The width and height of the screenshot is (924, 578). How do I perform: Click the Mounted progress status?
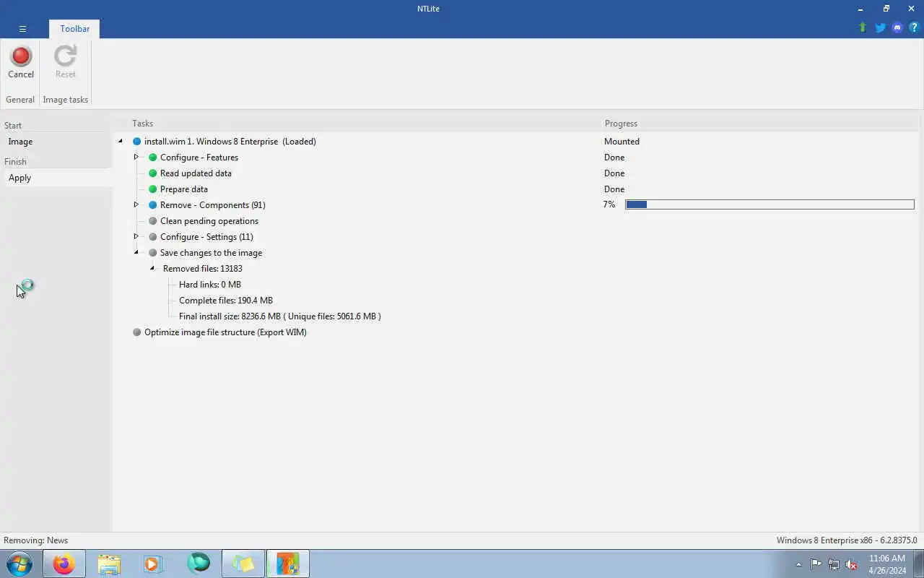point(622,142)
